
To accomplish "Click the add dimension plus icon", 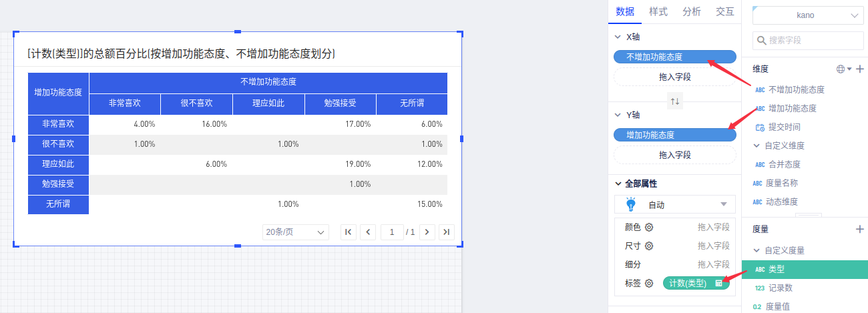I will tap(860, 69).
